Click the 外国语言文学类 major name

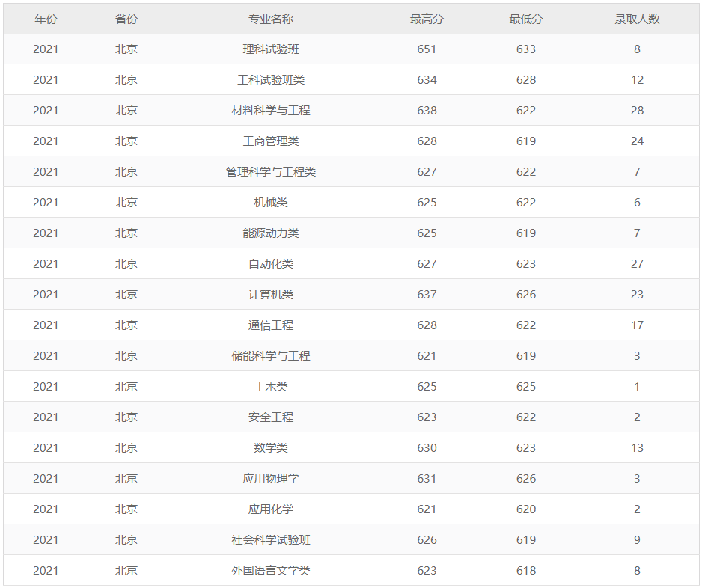click(x=271, y=571)
